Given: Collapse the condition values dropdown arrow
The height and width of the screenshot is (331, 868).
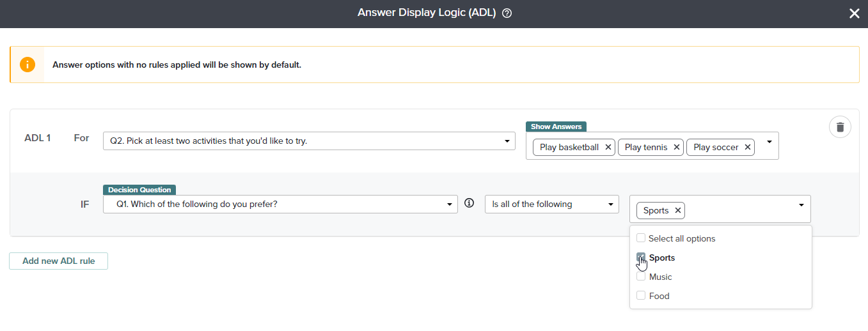Looking at the screenshot, I should tap(801, 204).
